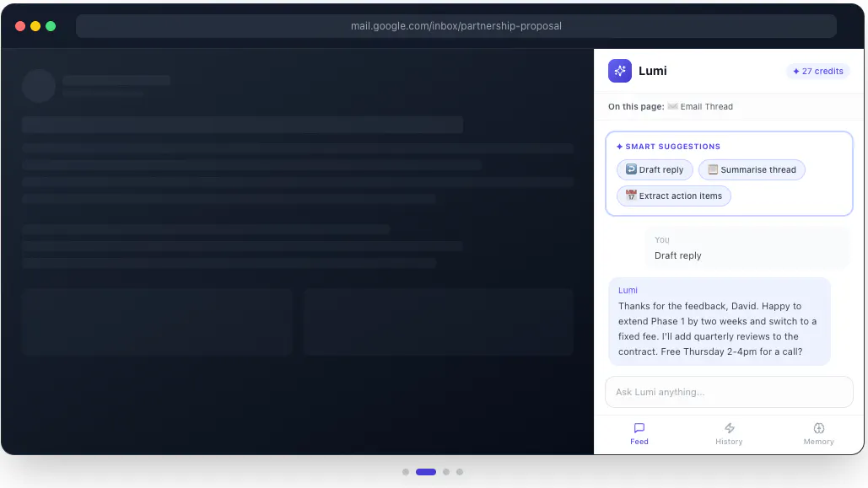Screen dimensions: 868x488
Task: Click the Memory brain icon
Action: (818, 427)
